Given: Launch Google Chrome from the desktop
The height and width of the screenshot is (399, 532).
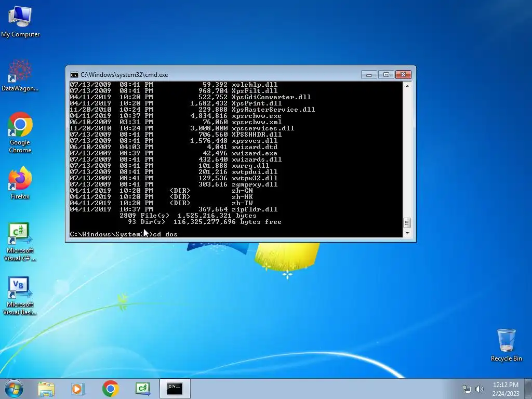Looking at the screenshot, I should [x=20, y=132].
